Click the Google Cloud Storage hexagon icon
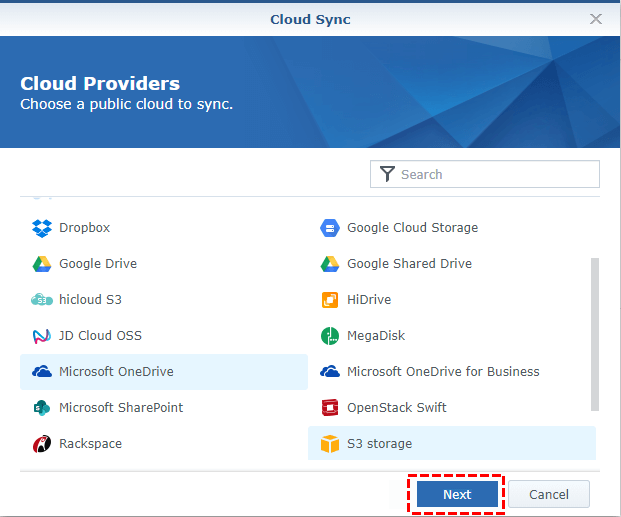The image size is (621, 517). point(330,228)
